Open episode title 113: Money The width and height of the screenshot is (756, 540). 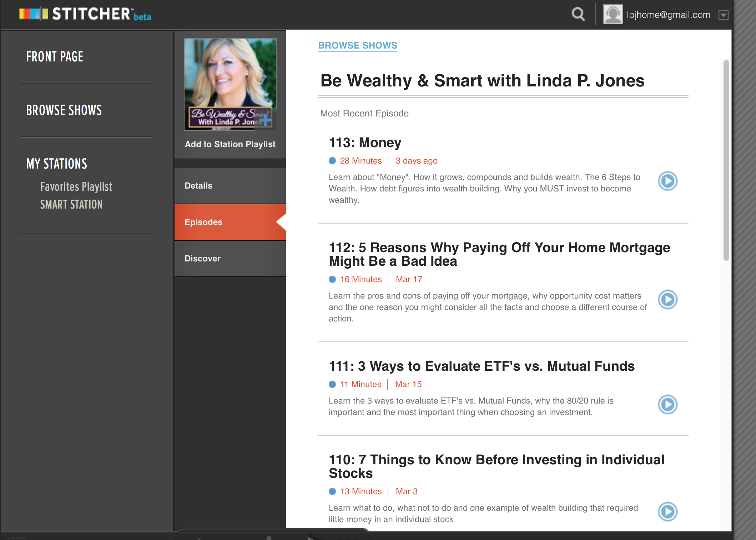tap(365, 142)
